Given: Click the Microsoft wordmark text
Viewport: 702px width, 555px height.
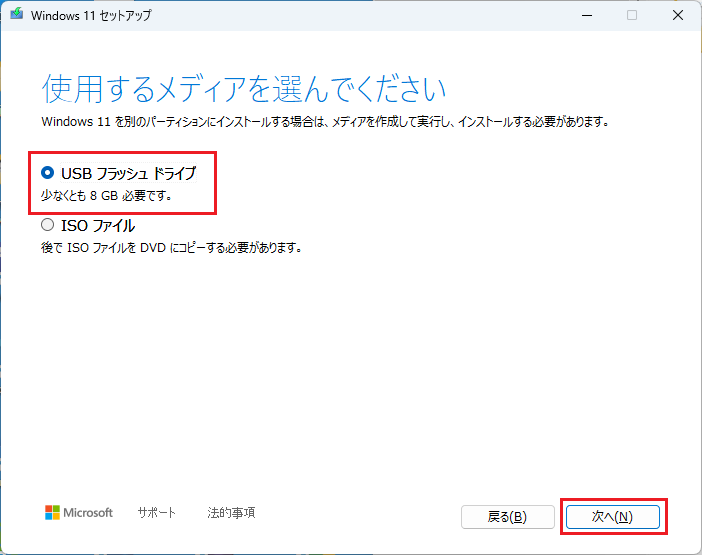Looking at the screenshot, I should 88,513.
